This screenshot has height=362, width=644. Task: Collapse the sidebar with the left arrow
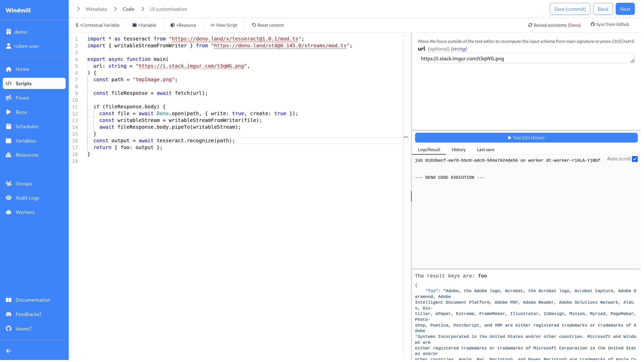[9, 351]
